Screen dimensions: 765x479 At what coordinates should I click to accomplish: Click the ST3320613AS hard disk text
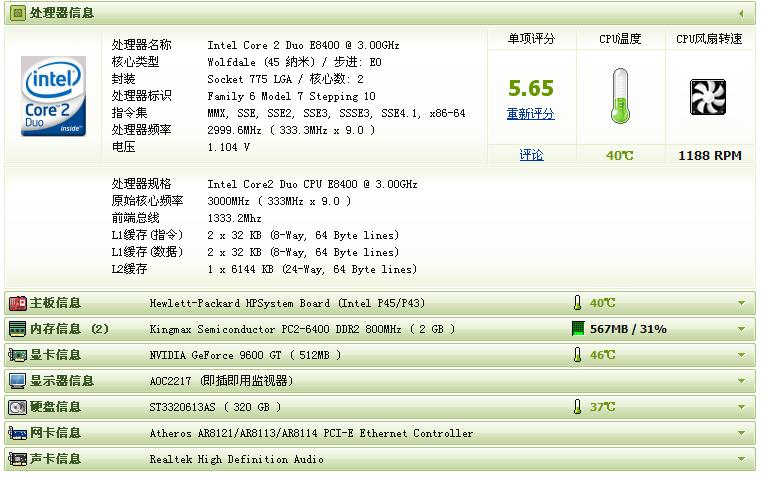pos(215,407)
